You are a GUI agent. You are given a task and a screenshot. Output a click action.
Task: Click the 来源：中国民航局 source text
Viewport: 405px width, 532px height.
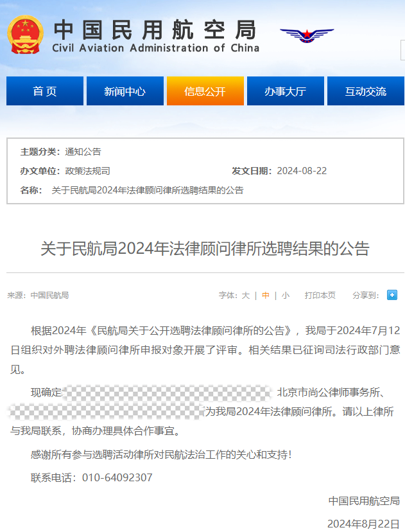[x=38, y=296]
